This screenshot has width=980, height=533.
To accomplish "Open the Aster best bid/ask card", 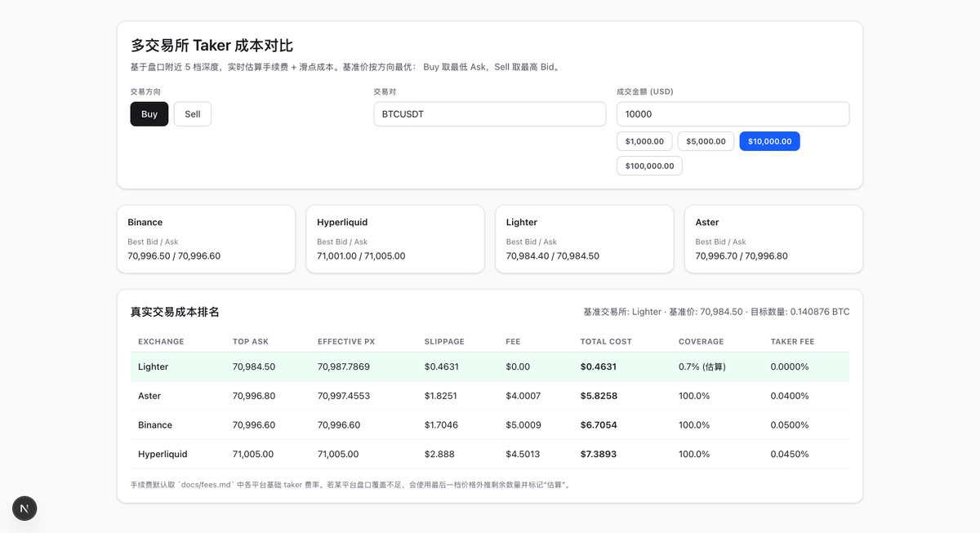I will pos(773,239).
